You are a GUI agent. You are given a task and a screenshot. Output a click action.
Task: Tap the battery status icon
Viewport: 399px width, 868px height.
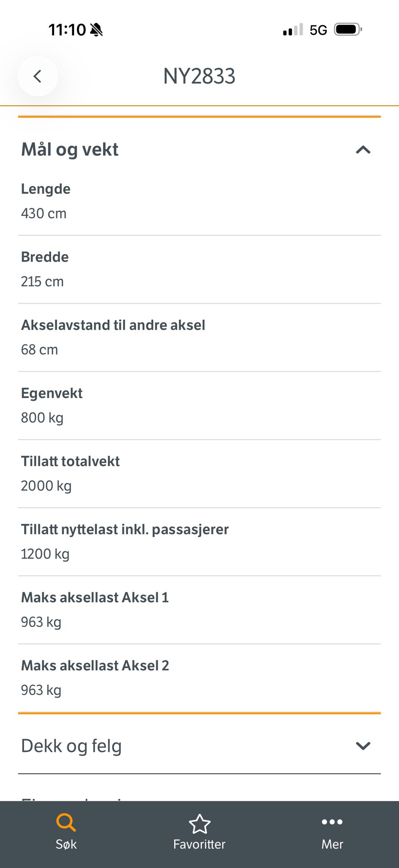pos(348,30)
